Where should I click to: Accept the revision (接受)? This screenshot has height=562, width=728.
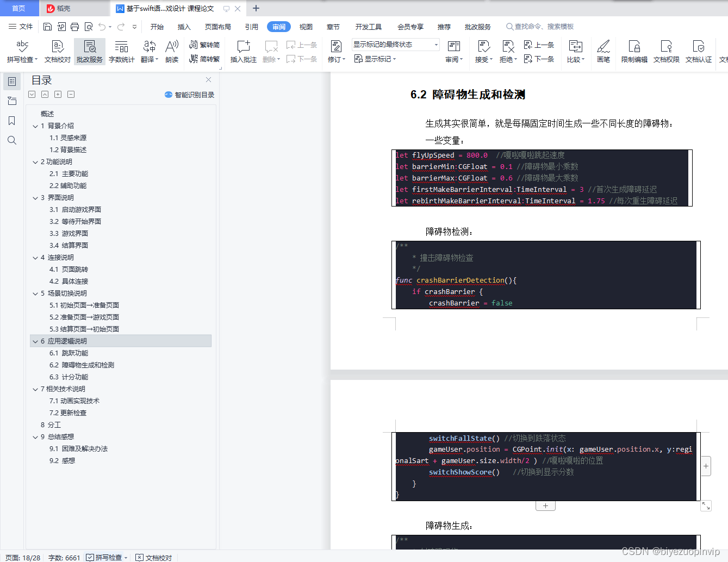tap(483, 52)
